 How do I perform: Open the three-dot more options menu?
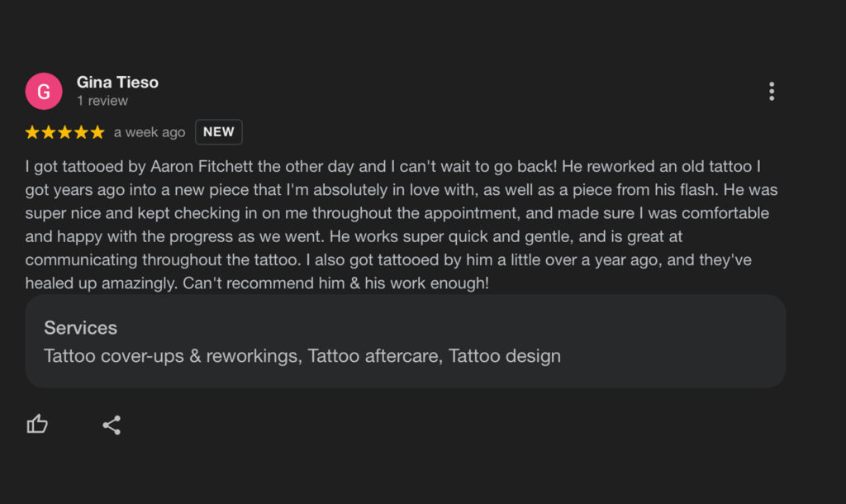[772, 91]
